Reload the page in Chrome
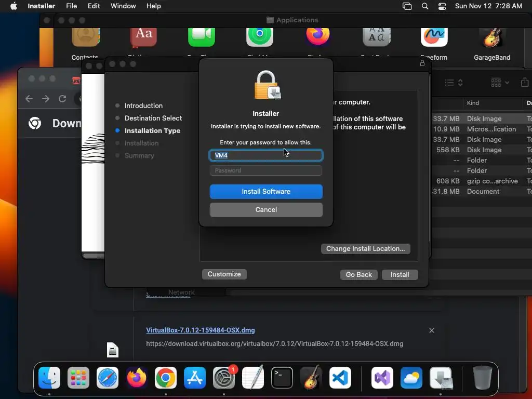 point(62,99)
